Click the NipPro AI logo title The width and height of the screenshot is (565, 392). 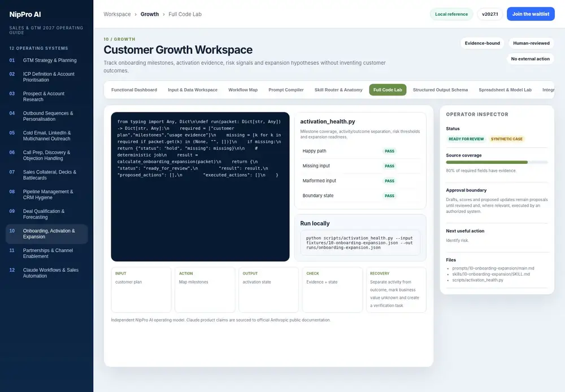coord(25,15)
